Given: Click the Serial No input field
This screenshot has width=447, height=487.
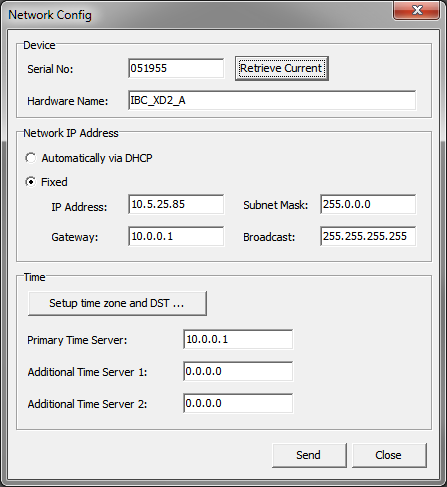Looking at the screenshot, I should point(176,68).
